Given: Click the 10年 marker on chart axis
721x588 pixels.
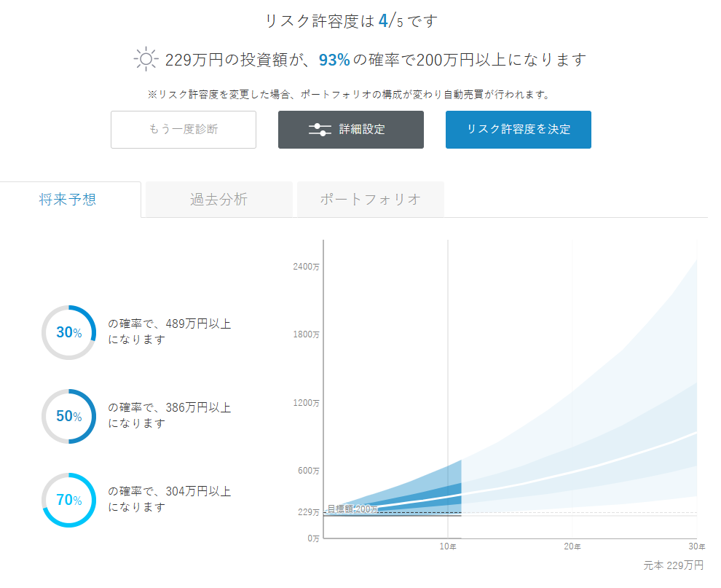Looking at the screenshot, I should (448, 546).
